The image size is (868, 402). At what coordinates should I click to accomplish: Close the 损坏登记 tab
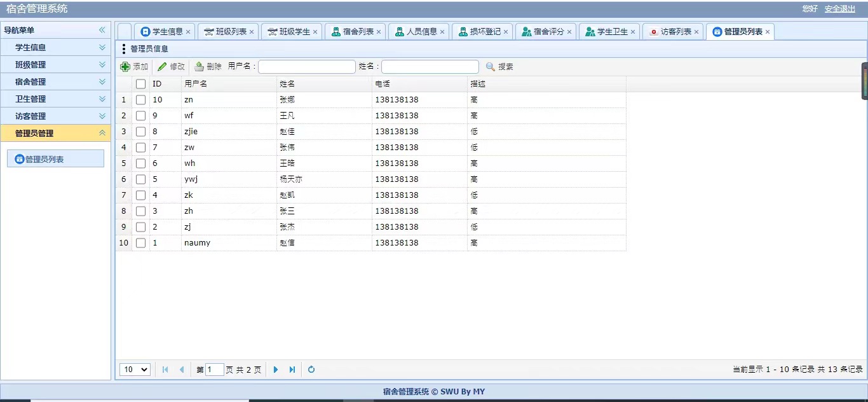506,32
